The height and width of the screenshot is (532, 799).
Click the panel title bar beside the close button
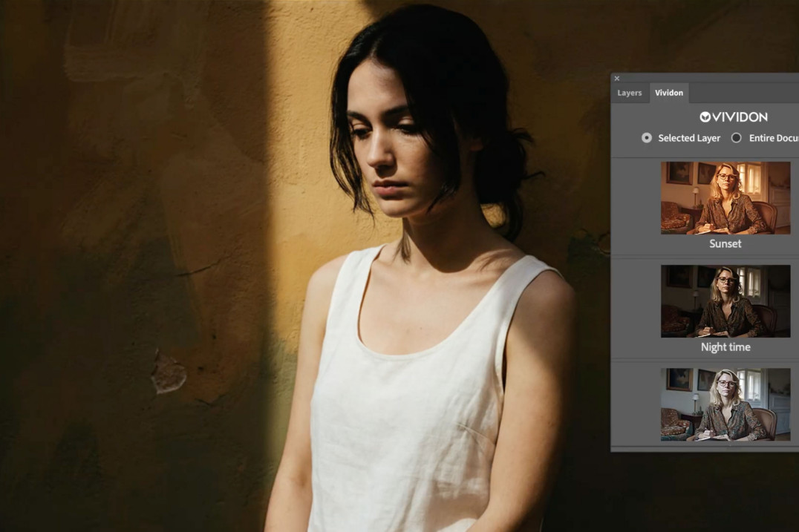[x=705, y=79]
